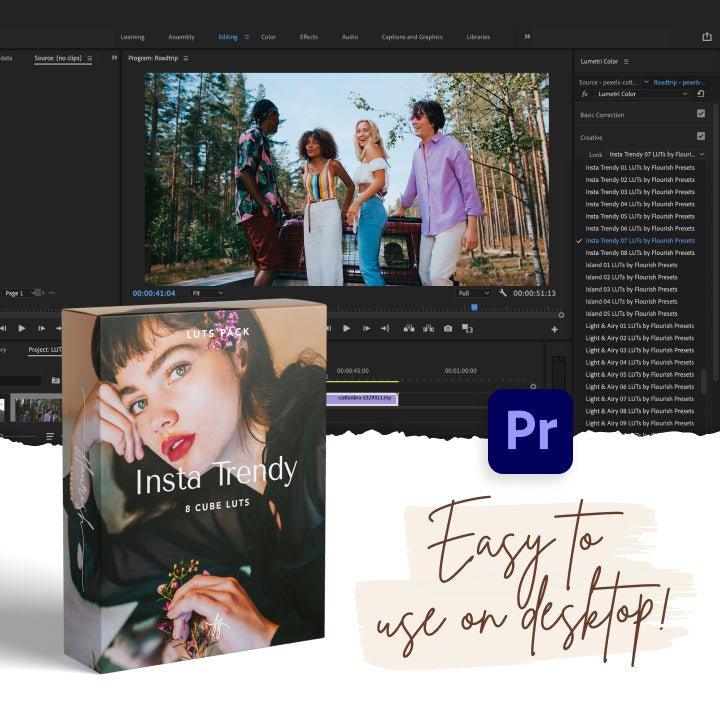Click the Program monitor playhead scrubber

[x=474, y=307]
